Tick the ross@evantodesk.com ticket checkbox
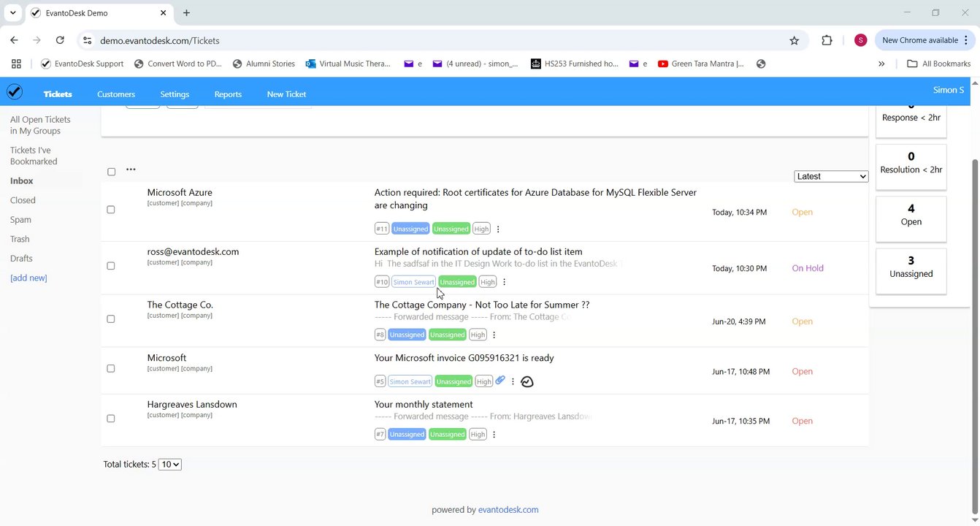Screen dimensions: 980x526 pyautogui.click(x=111, y=266)
